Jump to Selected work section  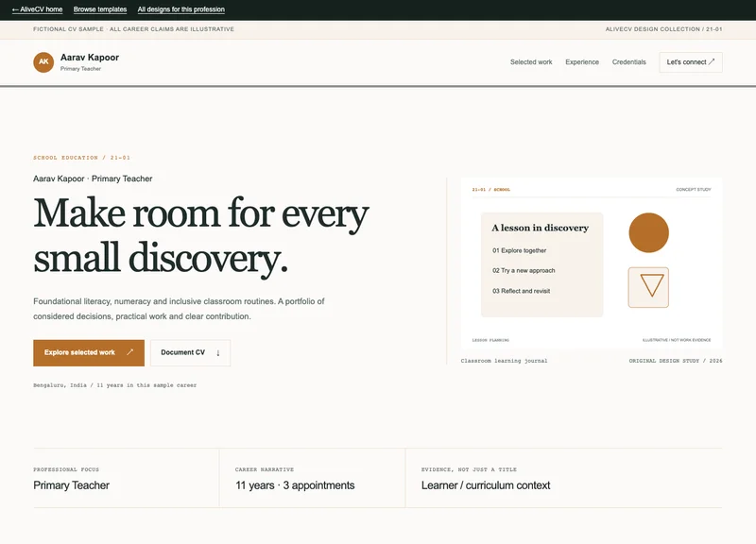[531, 62]
